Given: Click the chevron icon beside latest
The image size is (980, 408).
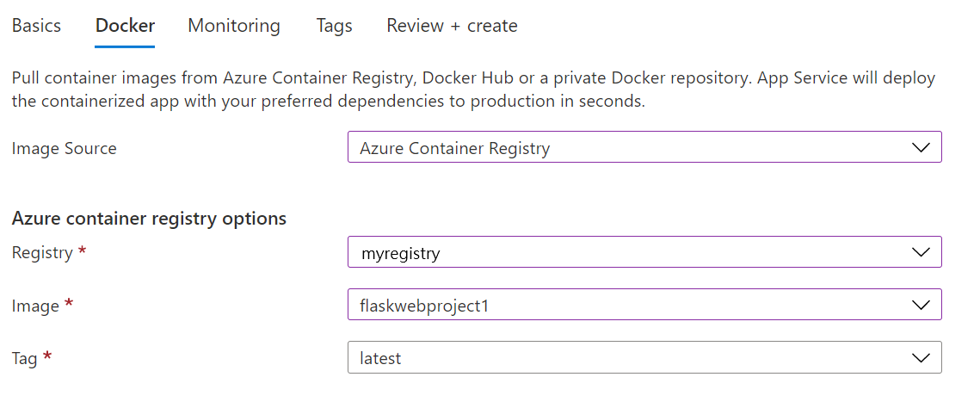Looking at the screenshot, I should [x=921, y=357].
